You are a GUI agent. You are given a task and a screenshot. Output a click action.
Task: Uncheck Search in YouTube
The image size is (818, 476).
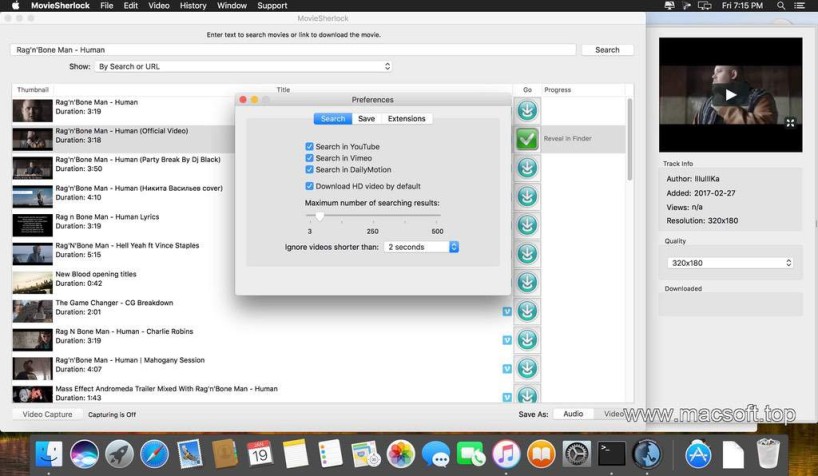point(309,147)
